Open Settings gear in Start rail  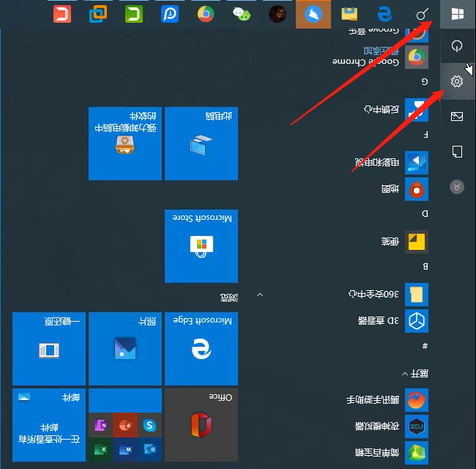tap(457, 81)
